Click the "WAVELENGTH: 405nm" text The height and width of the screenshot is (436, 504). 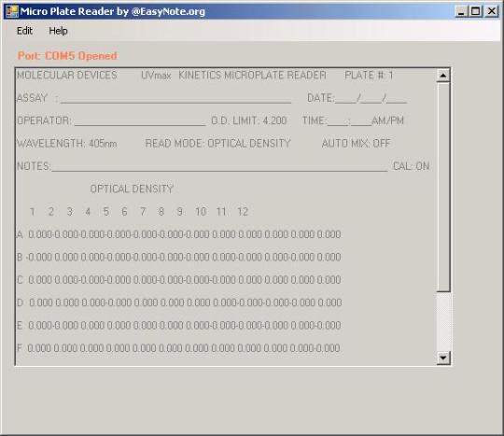point(67,144)
